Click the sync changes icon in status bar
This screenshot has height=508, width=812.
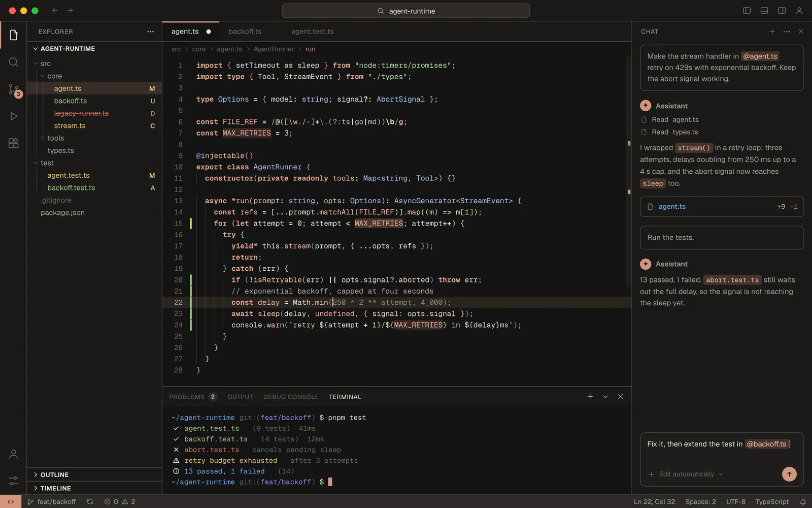point(90,501)
